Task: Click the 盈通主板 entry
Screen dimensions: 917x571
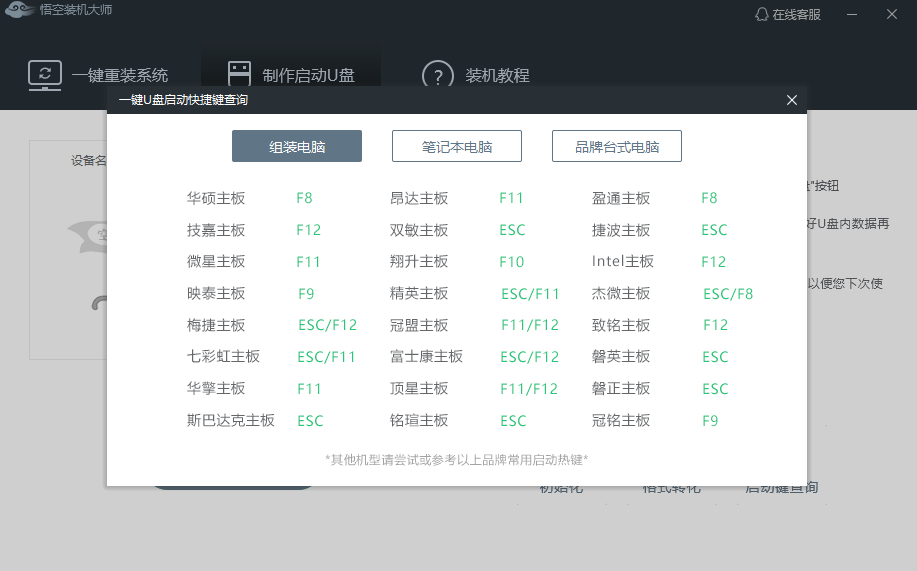Action: tap(621, 198)
